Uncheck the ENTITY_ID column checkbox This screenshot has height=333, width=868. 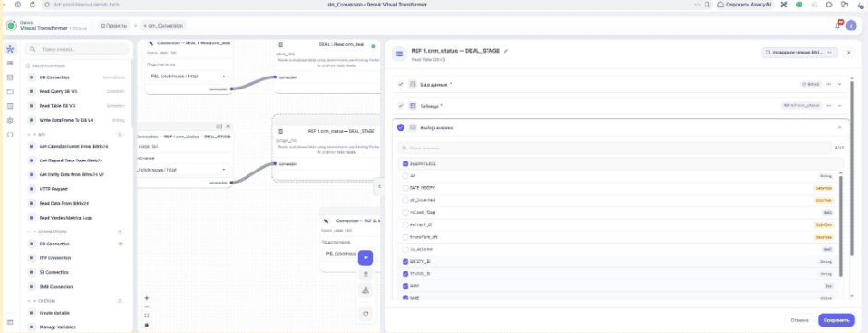(x=405, y=262)
